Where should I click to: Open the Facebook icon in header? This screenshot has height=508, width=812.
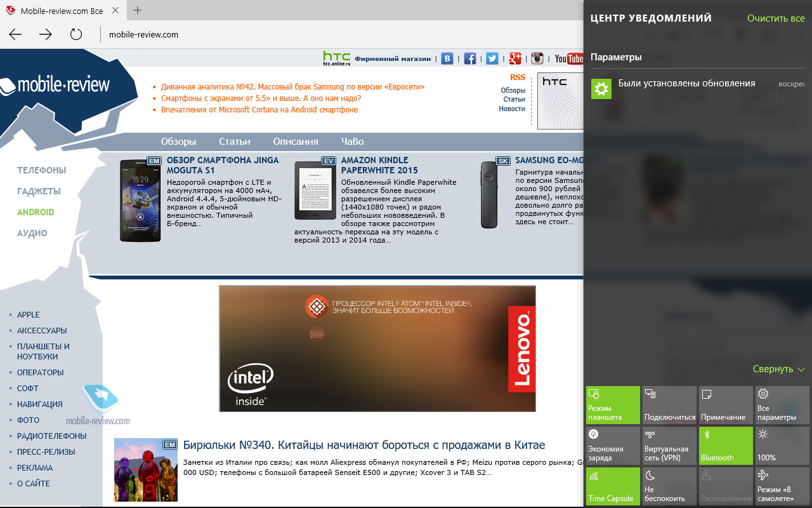pos(470,58)
